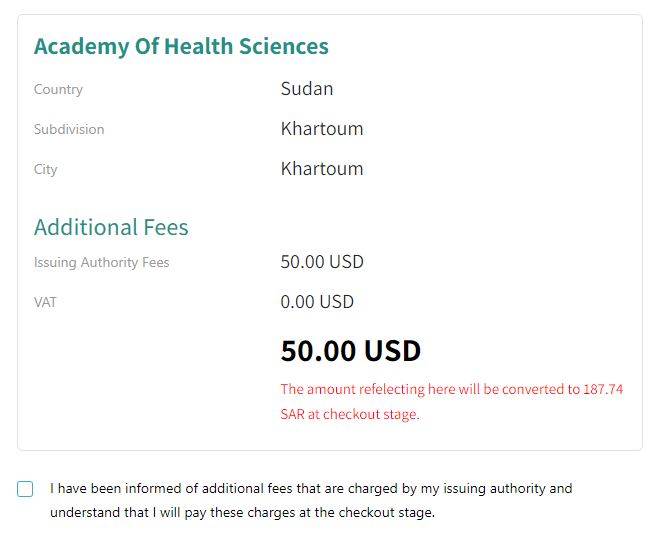Select the Khartoum value beside Subdivision
Viewport: 652px width, 534px height.
pos(322,129)
